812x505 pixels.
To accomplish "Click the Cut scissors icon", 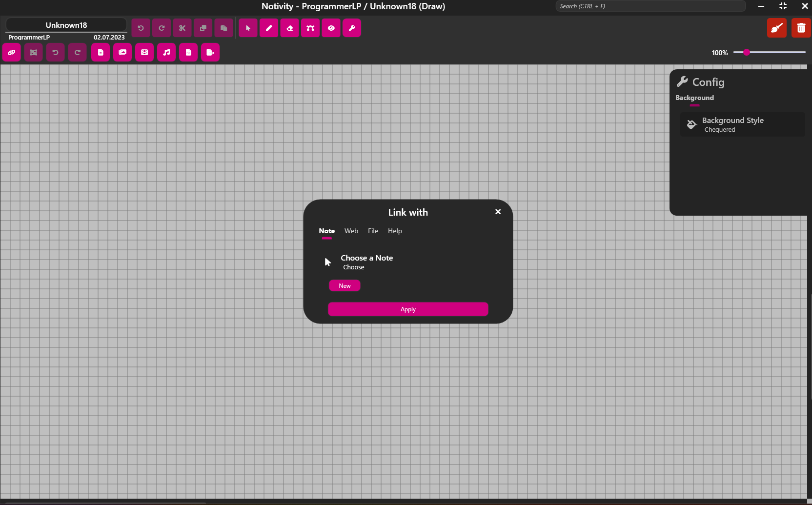I will tap(182, 28).
